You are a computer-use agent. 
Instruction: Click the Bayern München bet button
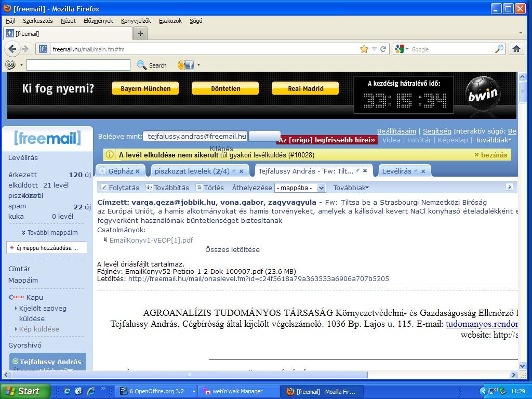click(145, 88)
